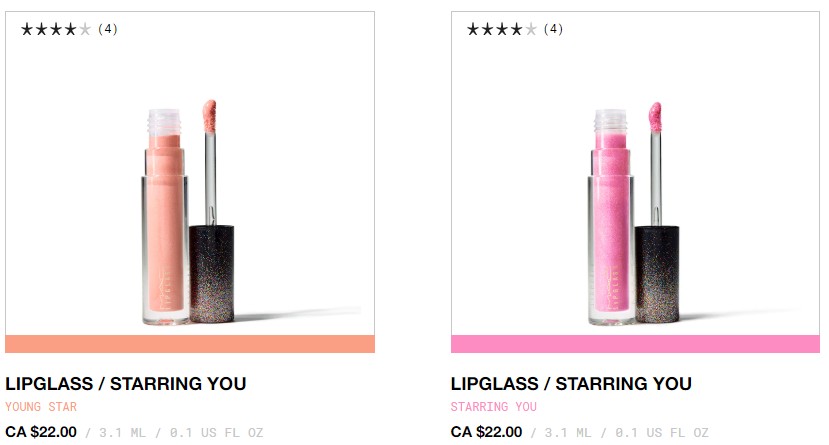
Task: Click the CA $22.00 price under Young Star
Action: tap(40, 432)
